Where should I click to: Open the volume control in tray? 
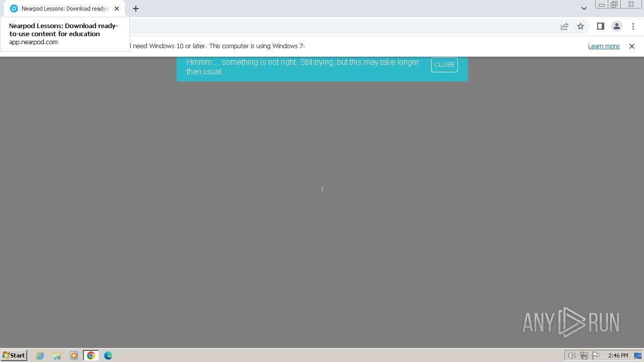coord(572,355)
